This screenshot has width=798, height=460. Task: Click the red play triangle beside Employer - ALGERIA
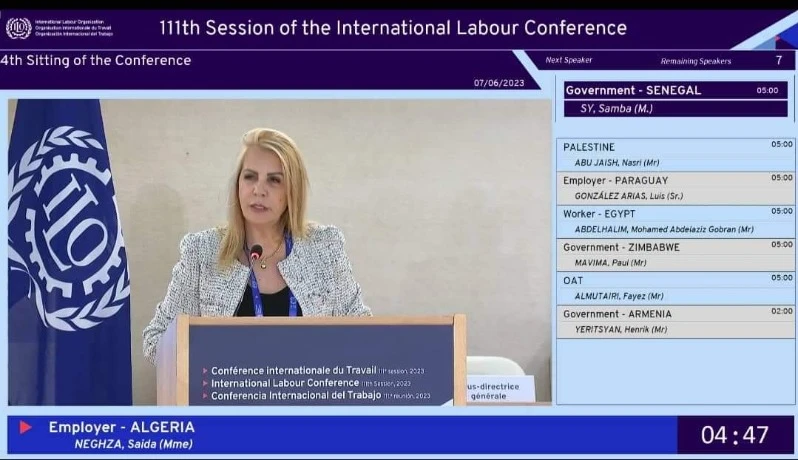pyautogui.click(x=25, y=427)
